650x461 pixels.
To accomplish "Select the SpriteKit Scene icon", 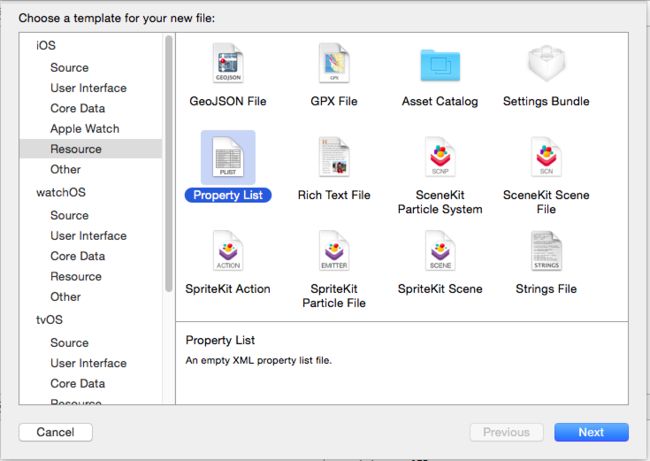I will click(440, 251).
